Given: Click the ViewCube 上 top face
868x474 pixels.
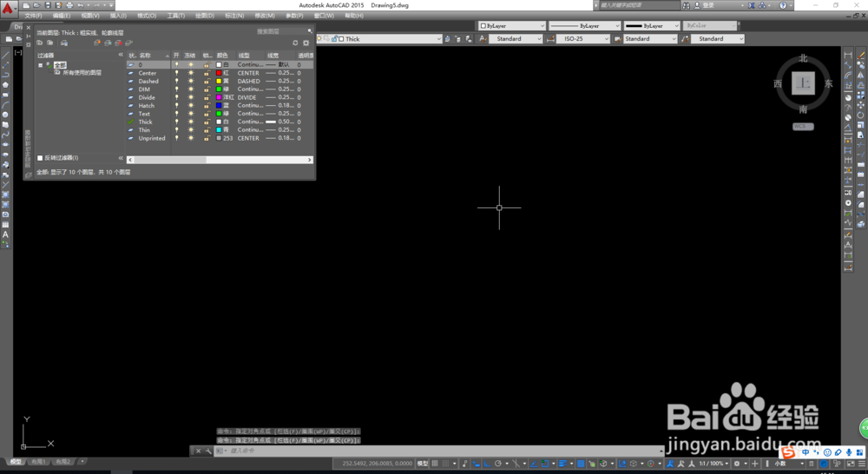Looking at the screenshot, I should 803,83.
